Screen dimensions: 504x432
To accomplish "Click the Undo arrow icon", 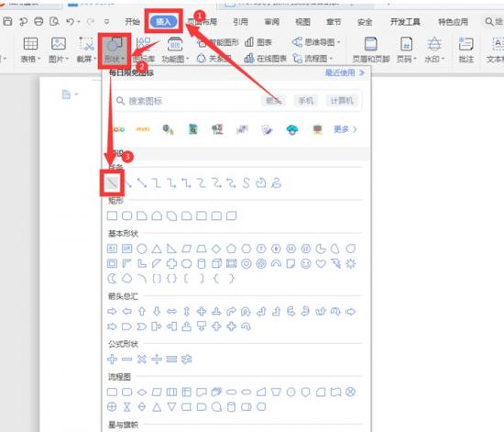I will point(70,21).
